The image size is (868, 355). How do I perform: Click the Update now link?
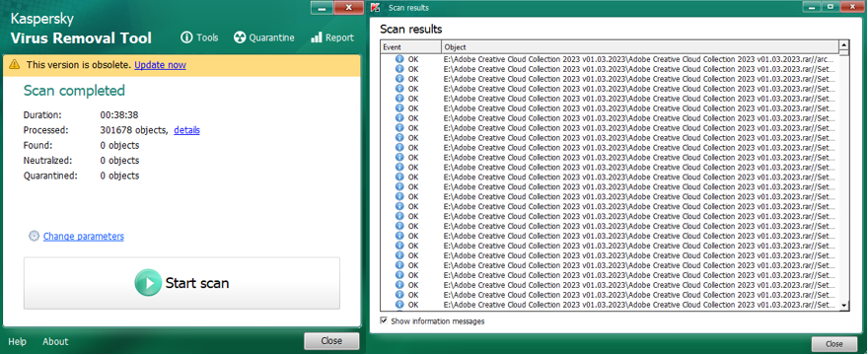tap(160, 65)
